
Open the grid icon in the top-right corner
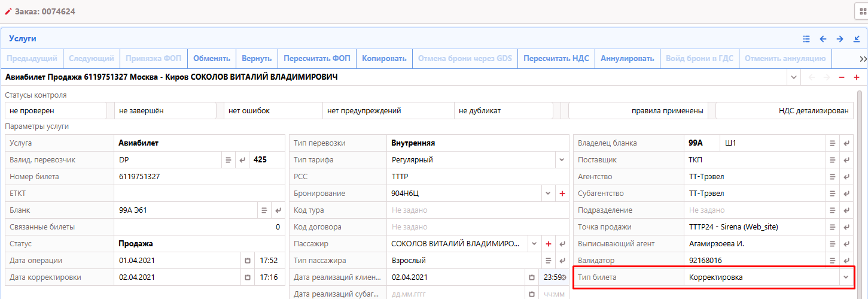(x=863, y=11)
